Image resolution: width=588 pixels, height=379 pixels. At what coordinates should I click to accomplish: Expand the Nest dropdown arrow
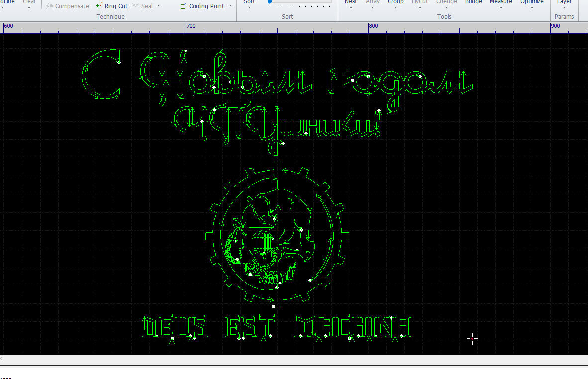click(351, 7)
